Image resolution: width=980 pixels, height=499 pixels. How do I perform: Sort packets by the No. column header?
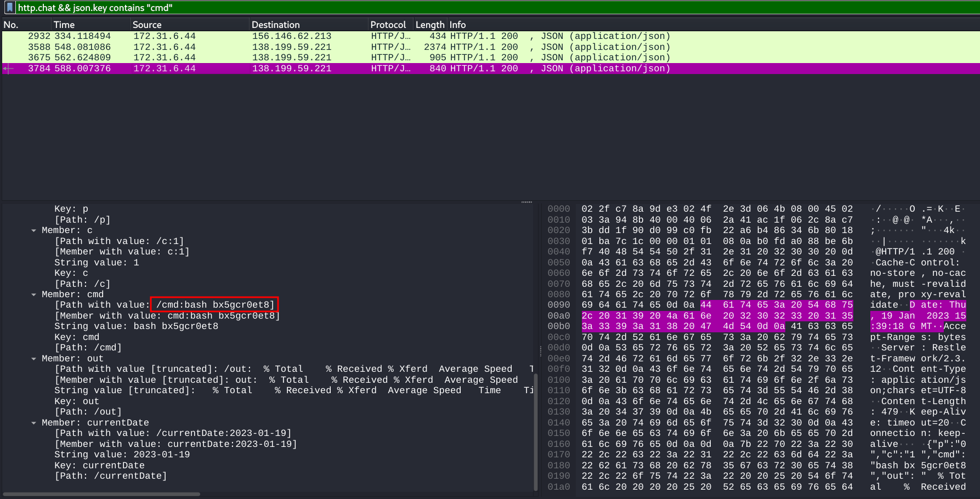[x=12, y=25]
